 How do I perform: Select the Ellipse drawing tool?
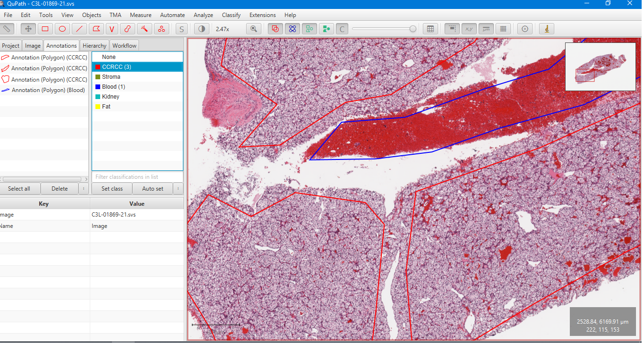coord(62,29)
